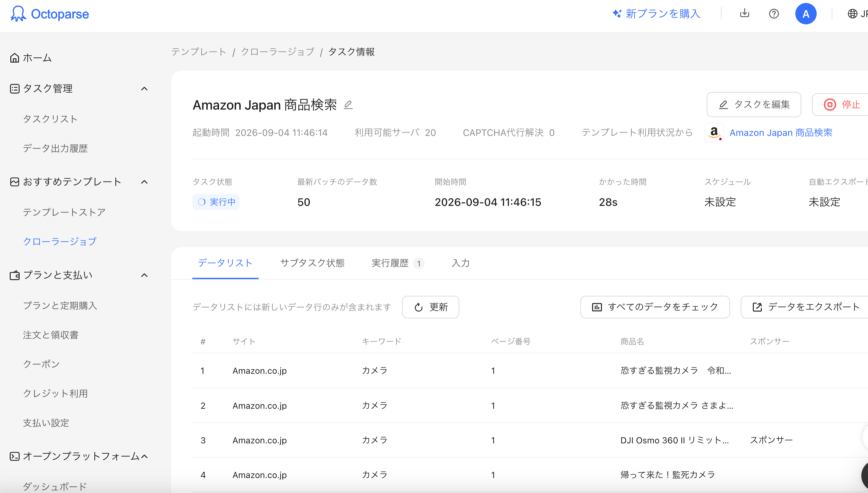Image resolution: width=868 pixels, height=493 pixels.
Task: Click テンプレート breadcrumb link
Action: point(199,52)
